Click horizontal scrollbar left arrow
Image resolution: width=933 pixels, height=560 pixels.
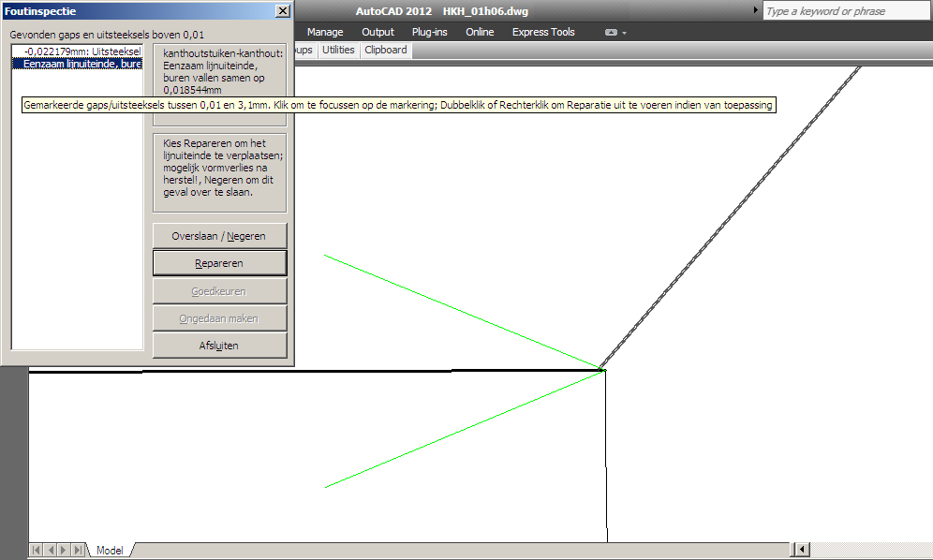click(801, 550)
